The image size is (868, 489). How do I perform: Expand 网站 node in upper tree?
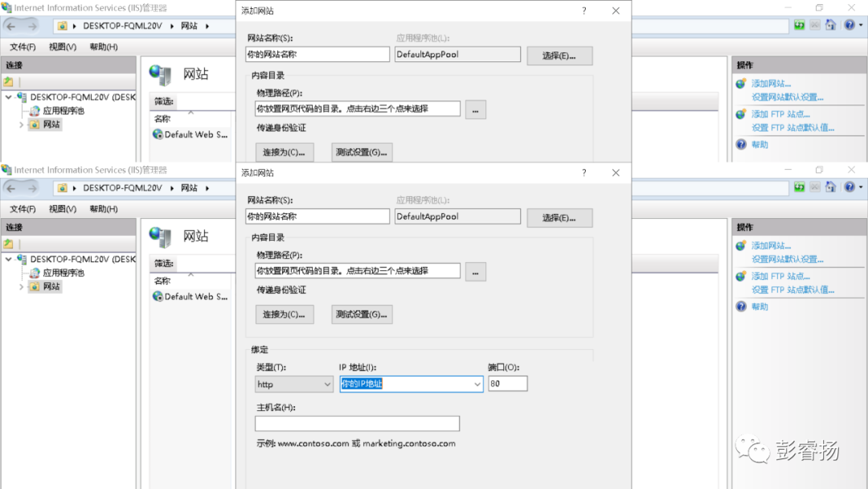[x=21, y=125]
